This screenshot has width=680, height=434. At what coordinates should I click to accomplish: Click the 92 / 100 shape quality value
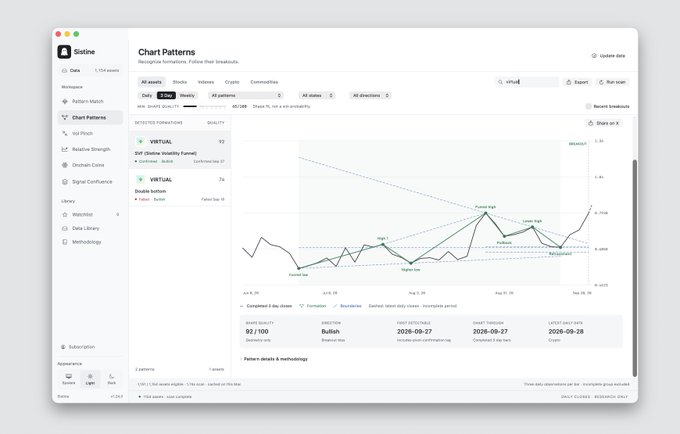pyautogui.click(x=257, y=332)
